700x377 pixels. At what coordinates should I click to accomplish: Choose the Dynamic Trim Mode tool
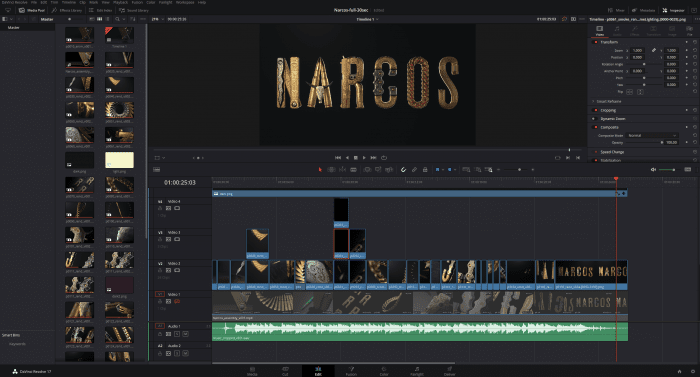click(342, 169)
